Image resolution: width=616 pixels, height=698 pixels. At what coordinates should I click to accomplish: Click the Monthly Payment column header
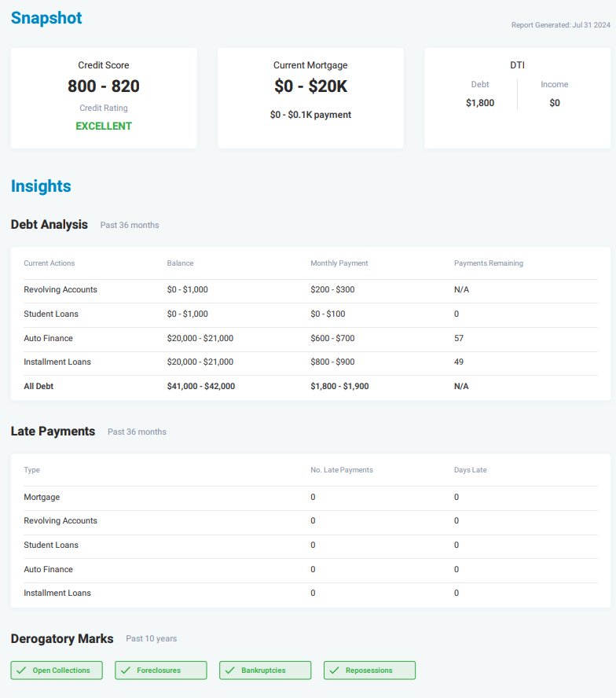point(339,263)
